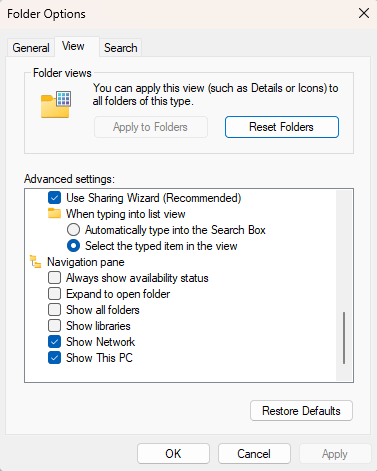Check Expand to open folder
The image size is (377, 471).
54,294
